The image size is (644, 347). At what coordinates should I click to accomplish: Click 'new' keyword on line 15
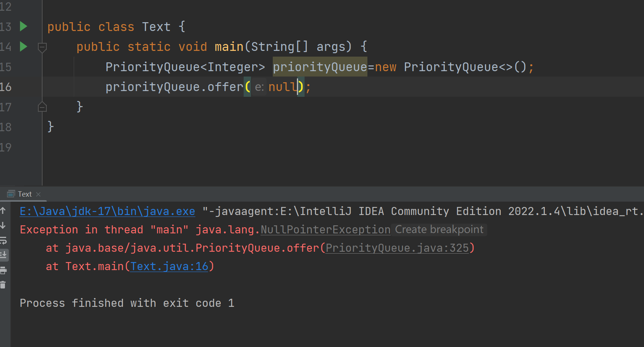pos(386,67)
